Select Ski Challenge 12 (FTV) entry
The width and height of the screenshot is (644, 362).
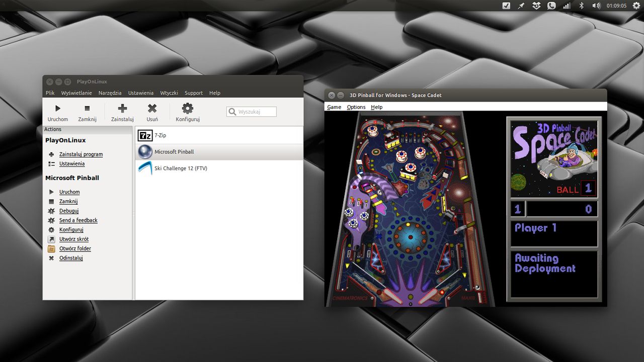click(219, 168)
